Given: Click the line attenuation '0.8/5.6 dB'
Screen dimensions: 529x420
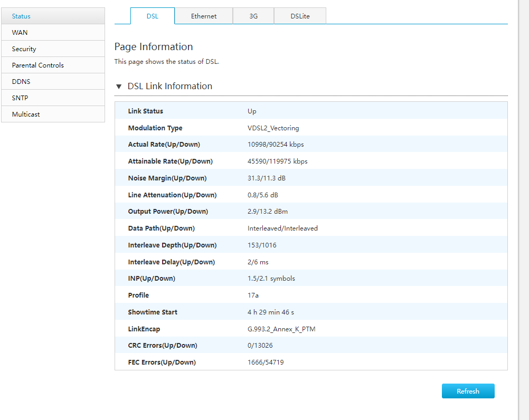Looking at the screenshot, I should [263, 195].
